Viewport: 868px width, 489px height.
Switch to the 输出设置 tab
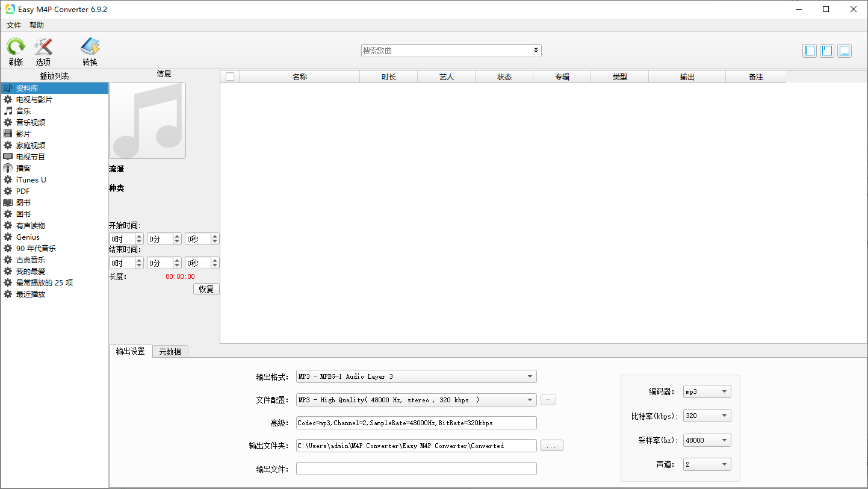[131, 351]
